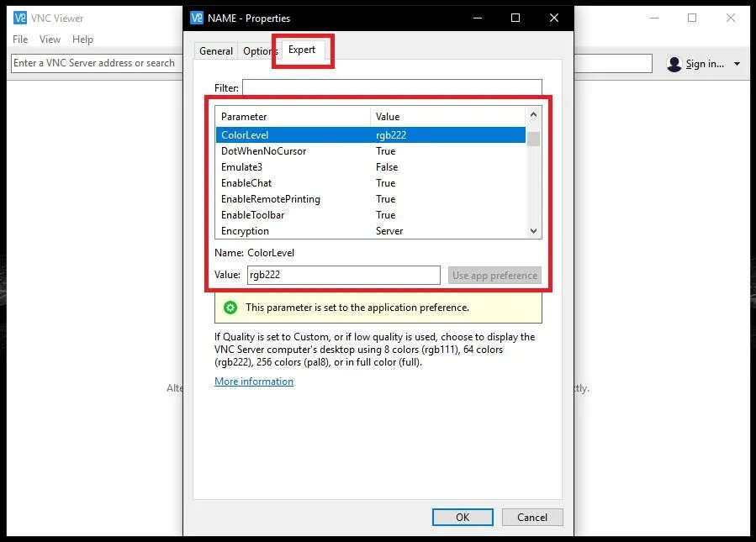Open the File menu in VNC Viewer

(x=20, y=39)
